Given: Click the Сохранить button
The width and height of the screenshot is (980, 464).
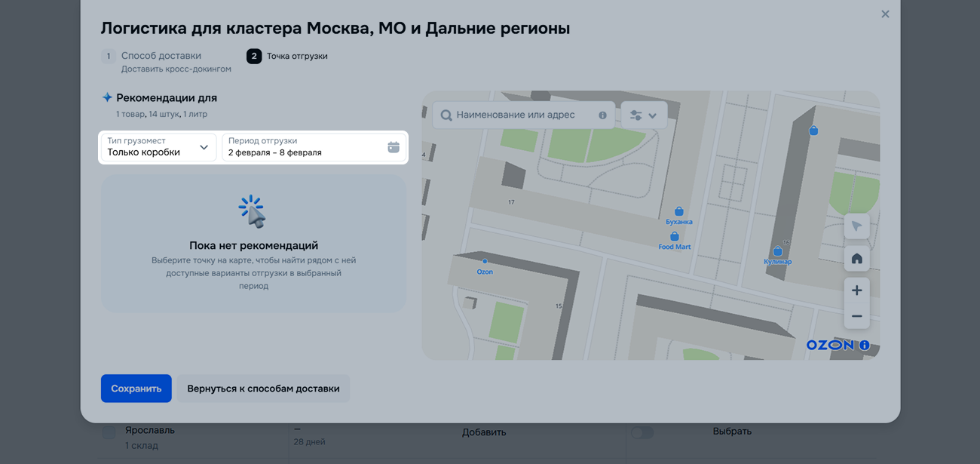Looking at the screenshot, I should pyautogui.click(x=136, y=389).
